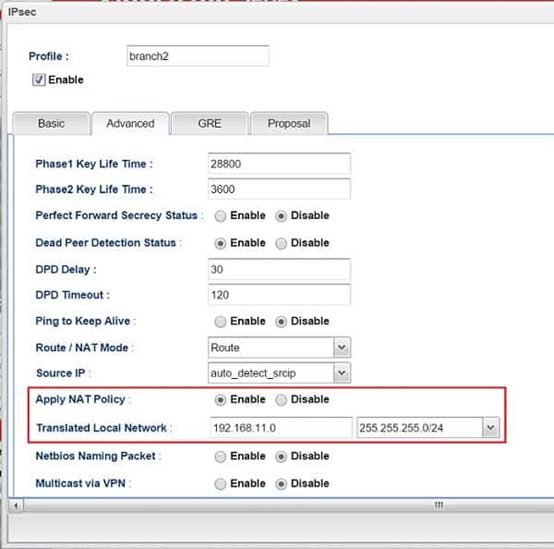Toggle the profile Enable checkbox
Screen dimensions: 554x549
pyautogui.click(x=39, y=79)
